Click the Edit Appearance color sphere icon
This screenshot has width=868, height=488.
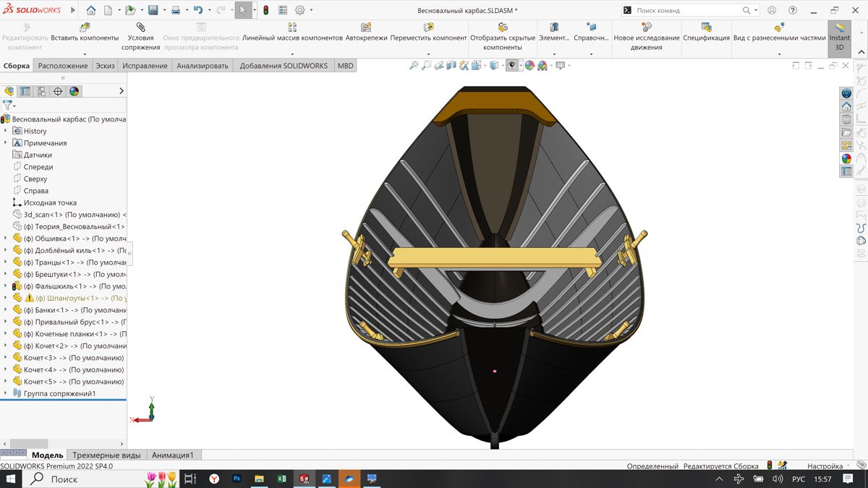529,66
